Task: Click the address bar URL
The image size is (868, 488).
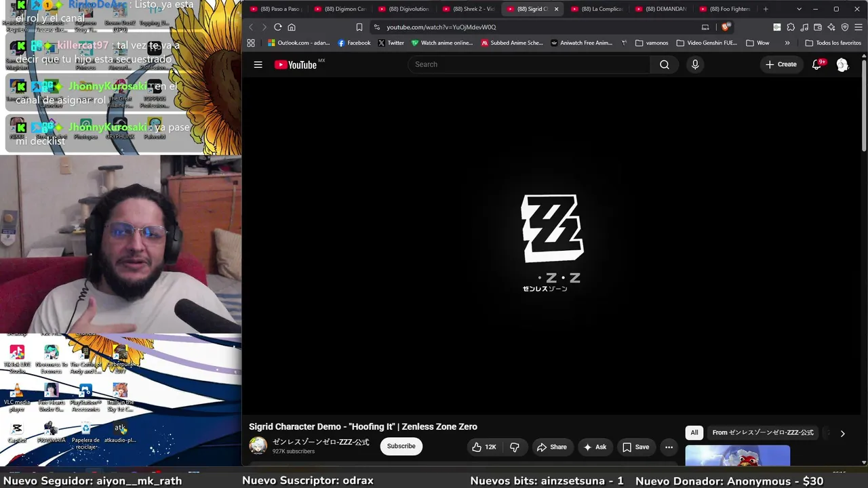Action: [x=441, y=27]
